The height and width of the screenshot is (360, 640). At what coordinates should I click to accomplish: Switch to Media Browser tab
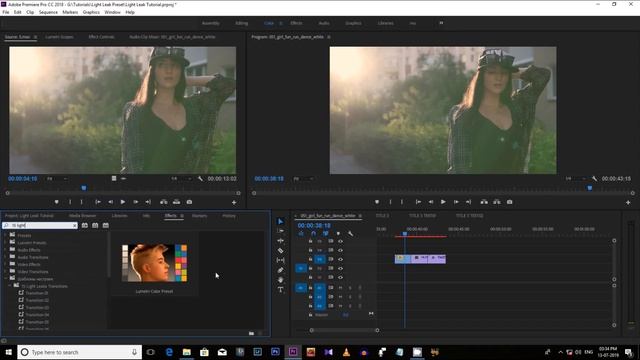pyautogui.click(x=82, y=216)
